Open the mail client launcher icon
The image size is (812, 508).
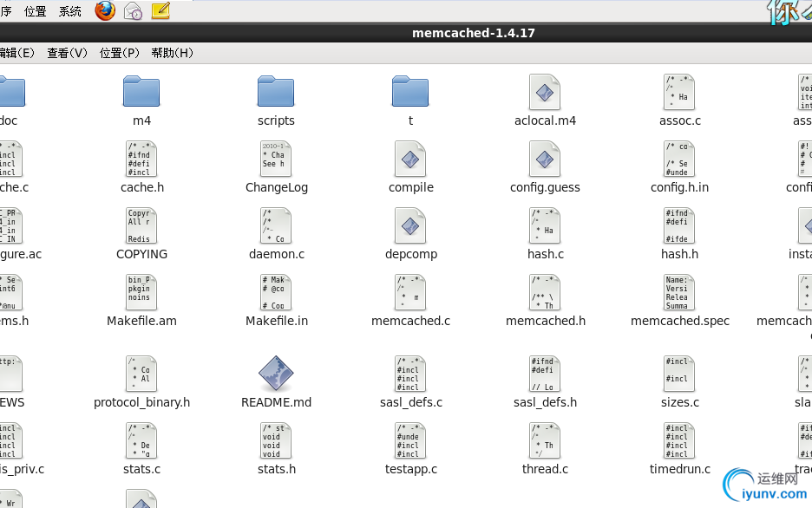(133, 11)
